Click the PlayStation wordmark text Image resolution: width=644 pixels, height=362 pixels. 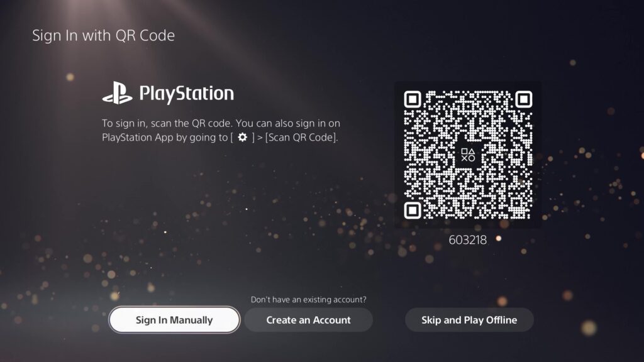[x=186, y=94]
